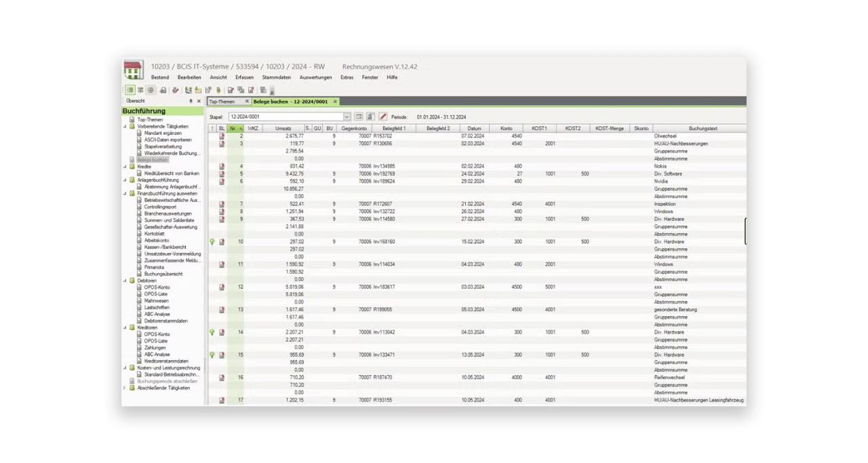868x463 pixels.
Task: Click the green lightbulb hint icon in row 14
Action: point(212,333)
